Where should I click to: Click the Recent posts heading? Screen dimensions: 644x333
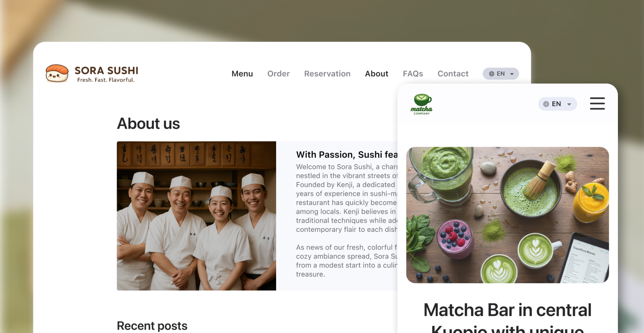152,326
